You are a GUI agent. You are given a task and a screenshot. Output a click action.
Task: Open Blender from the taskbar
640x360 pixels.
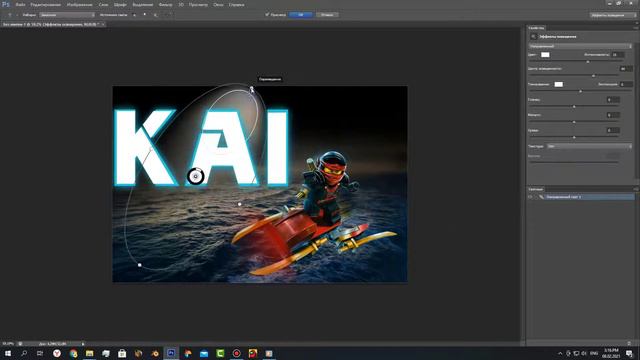(155, 353)
